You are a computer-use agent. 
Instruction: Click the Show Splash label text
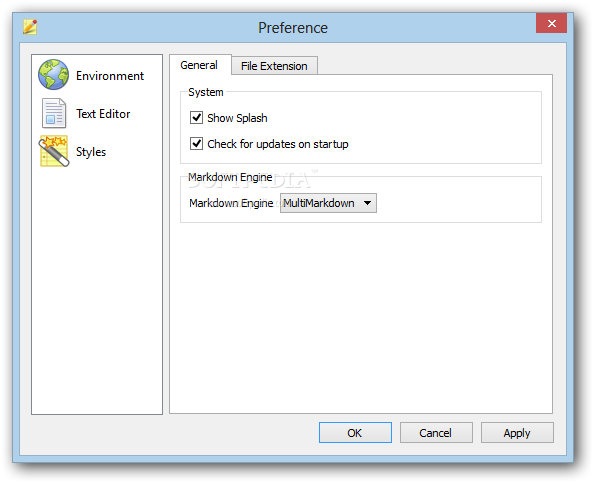[x=237, y=118]
